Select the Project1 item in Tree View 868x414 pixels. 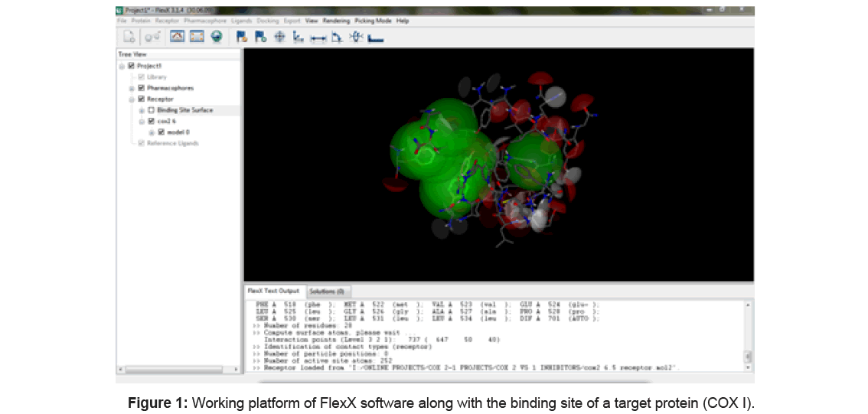pyautogui.click(x=149, y=66)
